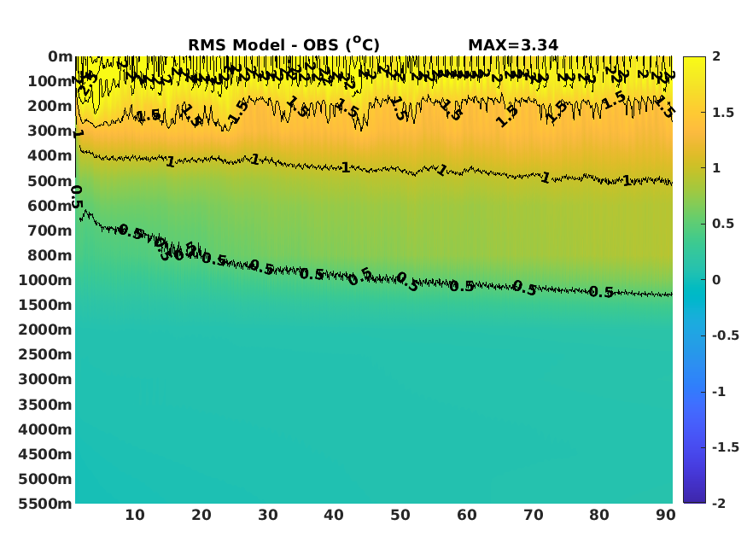Viewport: 747px width, 560px height.
Task: Click the x-axis tick label "60"
Action: point(467,516)
